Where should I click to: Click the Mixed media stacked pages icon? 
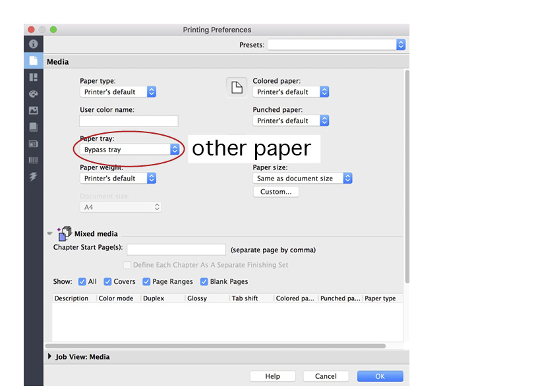click(x=65, y=233)
